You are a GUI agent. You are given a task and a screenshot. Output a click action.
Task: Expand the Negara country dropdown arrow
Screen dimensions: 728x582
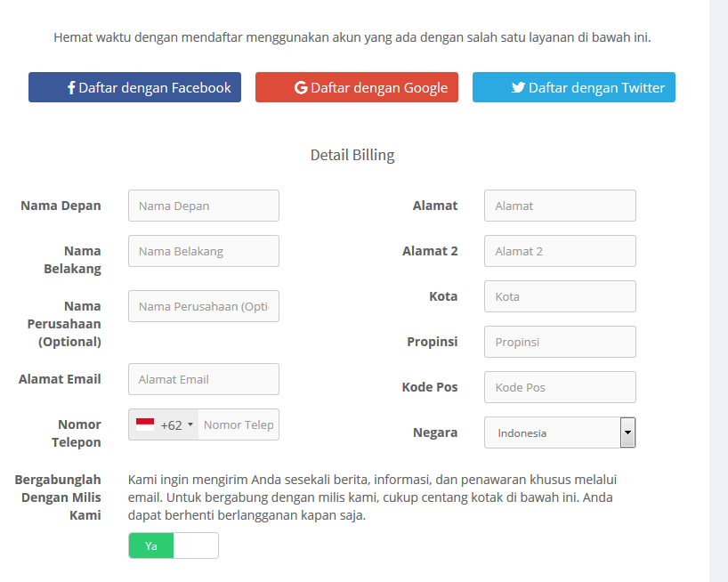(x=627, y=432)
